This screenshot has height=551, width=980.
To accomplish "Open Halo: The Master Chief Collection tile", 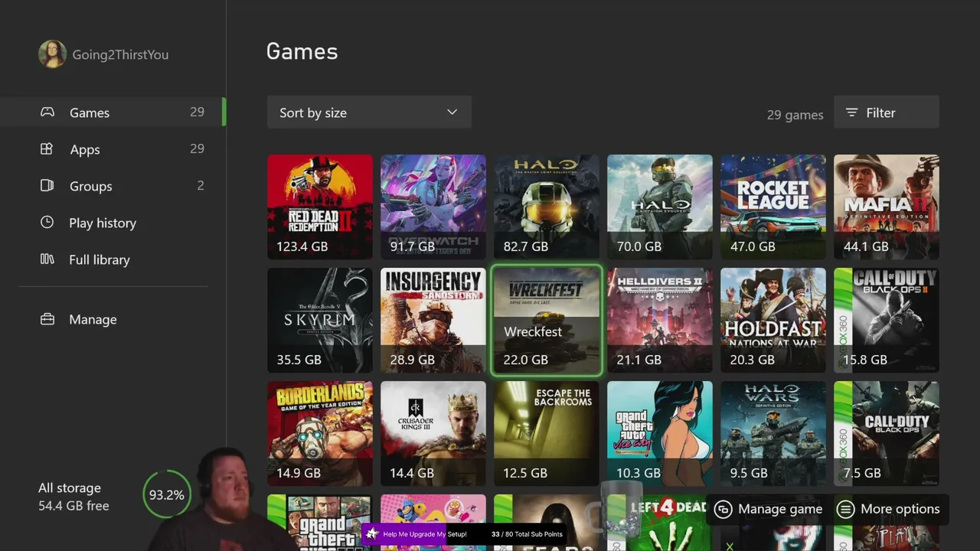I will (547, 207).
